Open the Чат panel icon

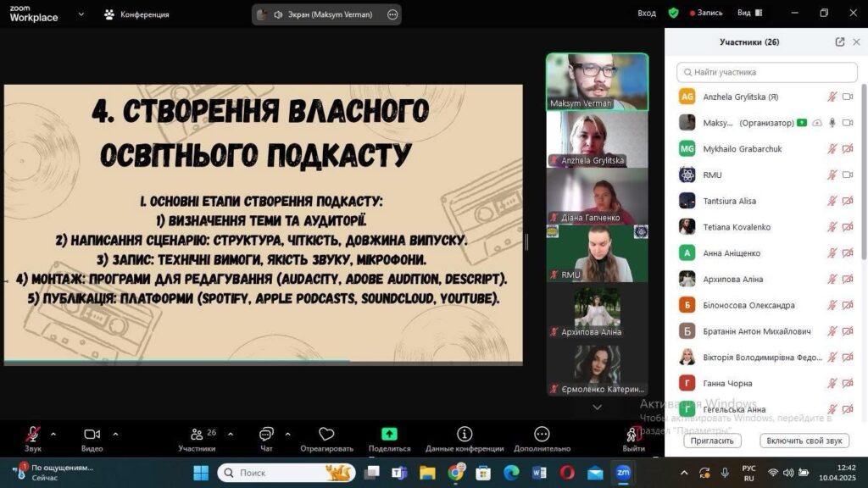pyautogui.click(x=266, y=435)
